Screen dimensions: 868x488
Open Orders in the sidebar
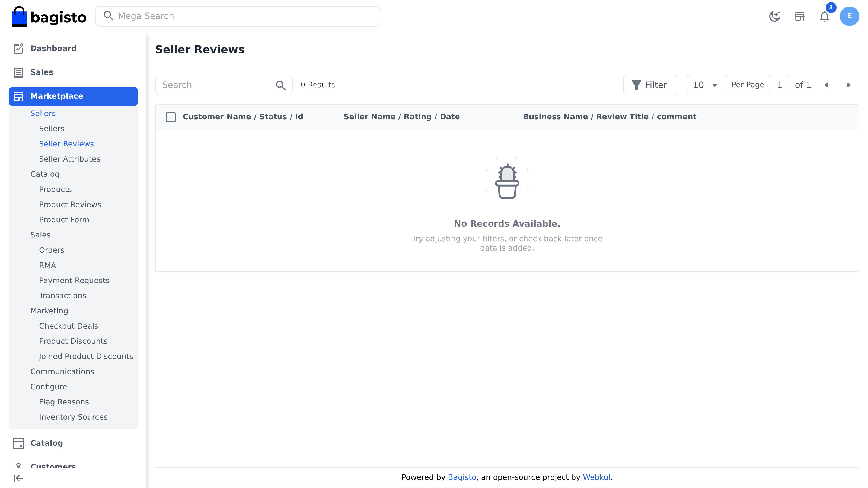tap(52, 250)
